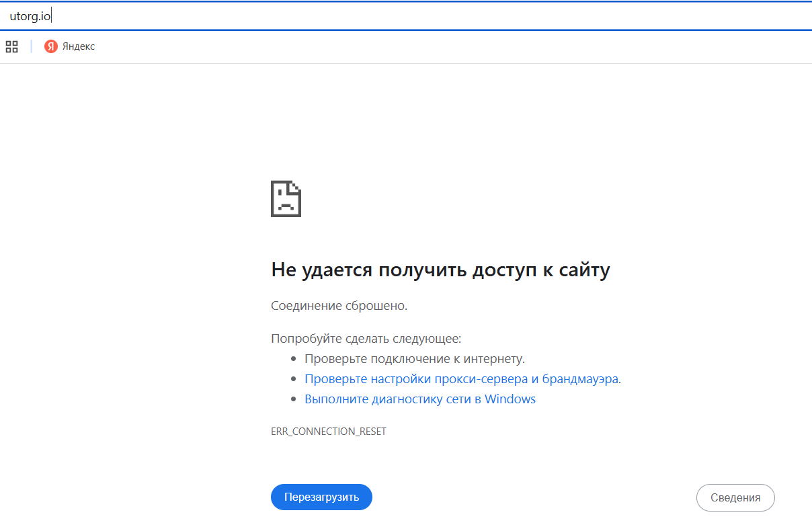This screenshot has width=812, height=529.
Task: Click the ERR_CONNECTION_RESET error code text
Action: click(329, 431)
